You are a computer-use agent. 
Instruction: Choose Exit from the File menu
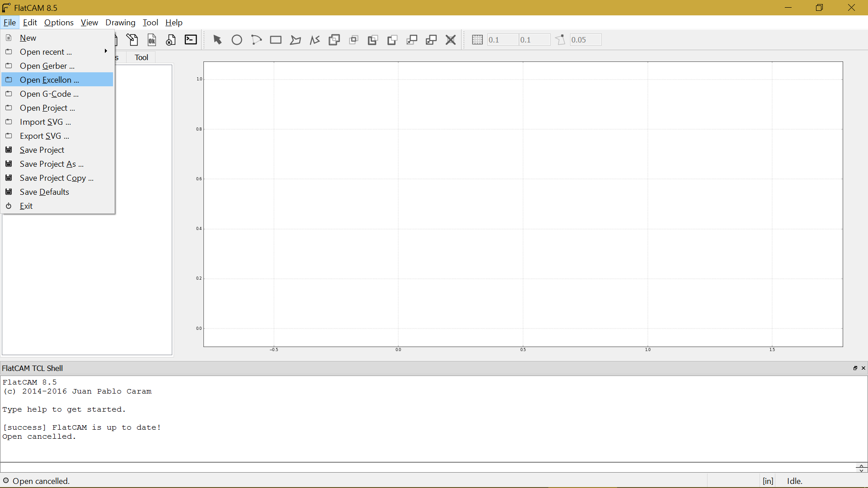click(x=57, y=206)
